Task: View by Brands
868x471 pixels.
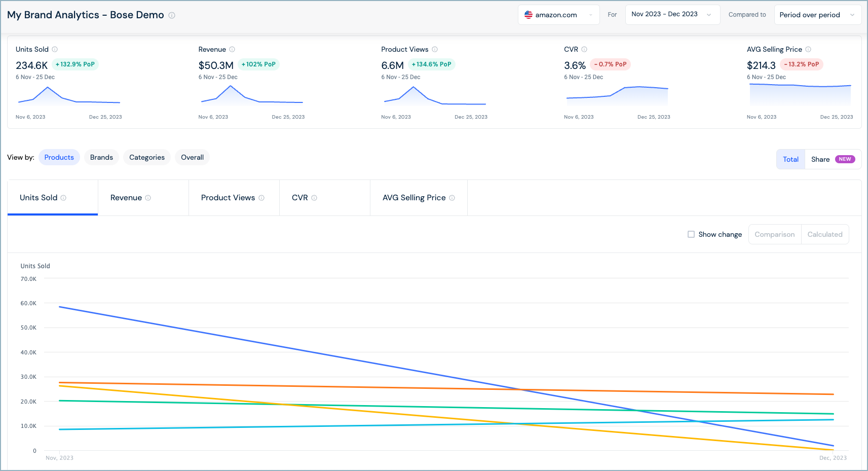Action: [x=101, y=157]
